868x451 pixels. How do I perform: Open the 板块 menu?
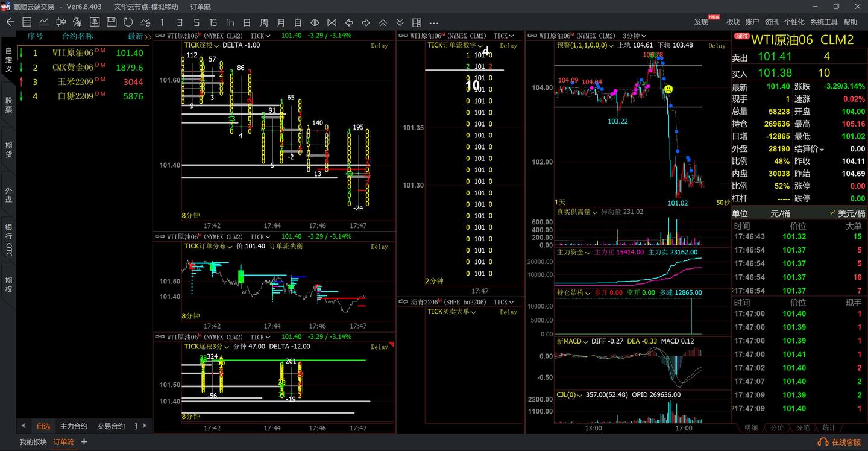coord(733,22)
